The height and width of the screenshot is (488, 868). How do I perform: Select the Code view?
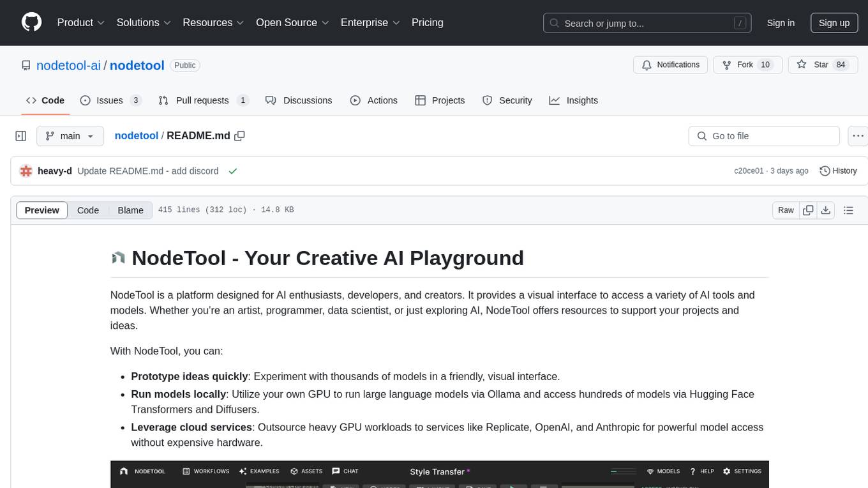pos(88,210)
